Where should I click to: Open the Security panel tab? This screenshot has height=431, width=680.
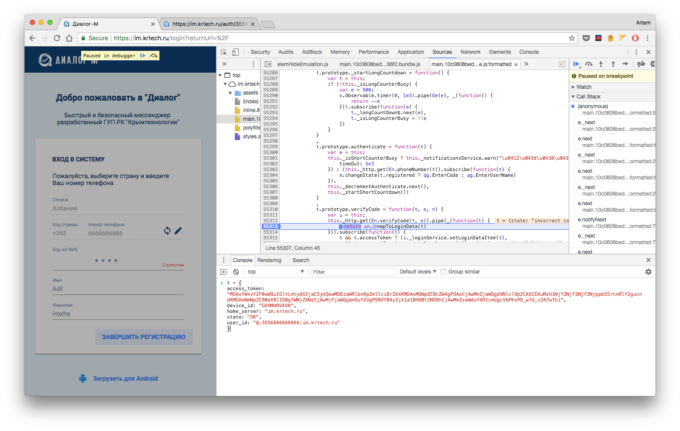[x=260, y=52]
